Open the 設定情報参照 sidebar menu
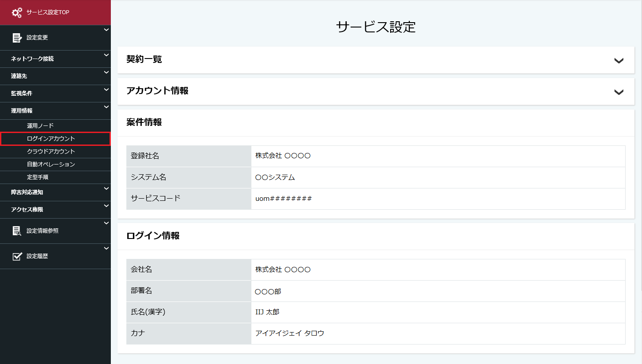642x364 pixels. pyautogui.click(x=55, y=231)
